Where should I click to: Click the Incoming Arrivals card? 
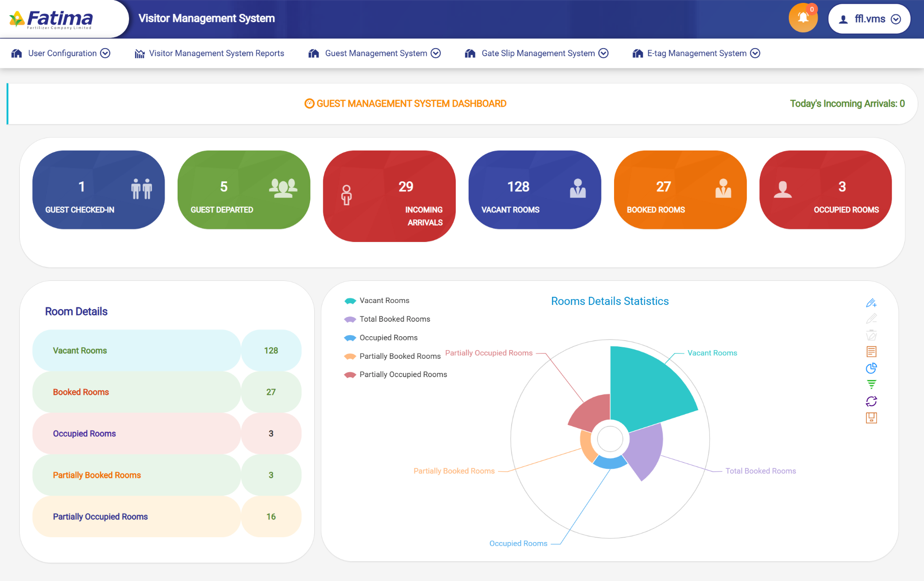point(389,196)
